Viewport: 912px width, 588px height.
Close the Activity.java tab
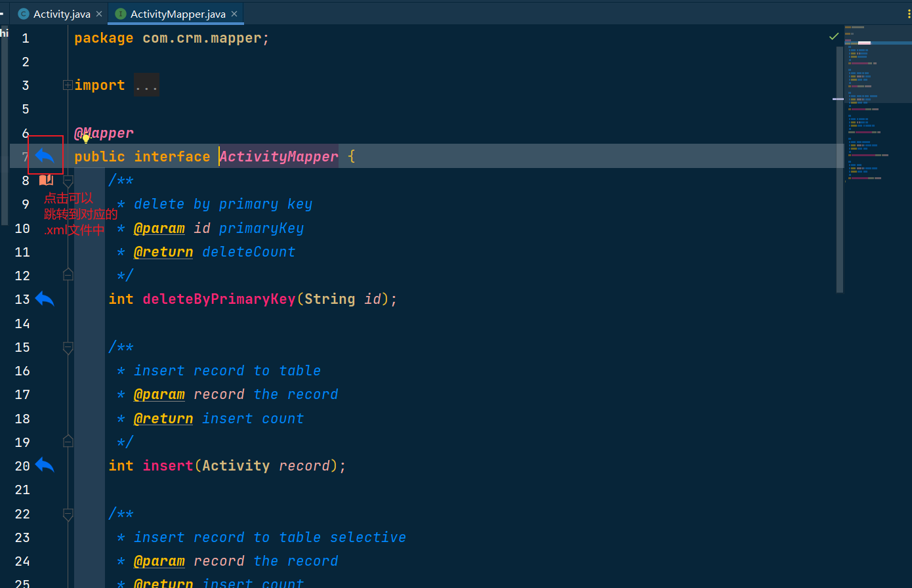coord(99,14)
